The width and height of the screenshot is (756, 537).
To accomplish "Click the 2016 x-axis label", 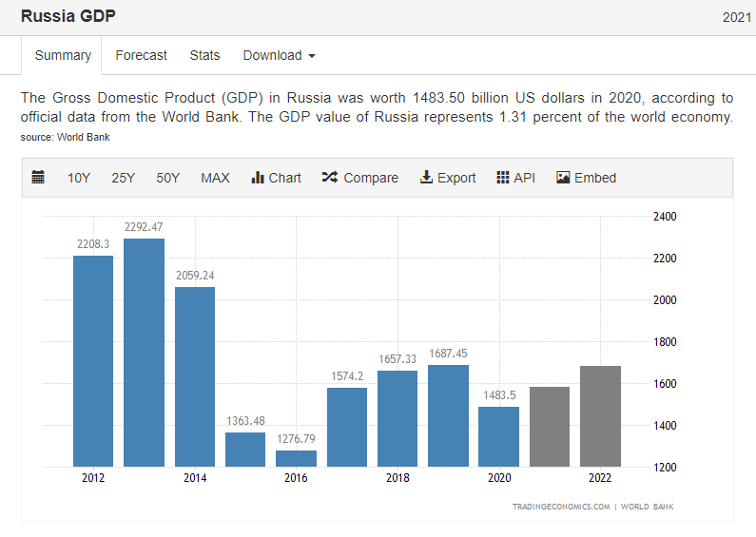I will click(296, 478).
